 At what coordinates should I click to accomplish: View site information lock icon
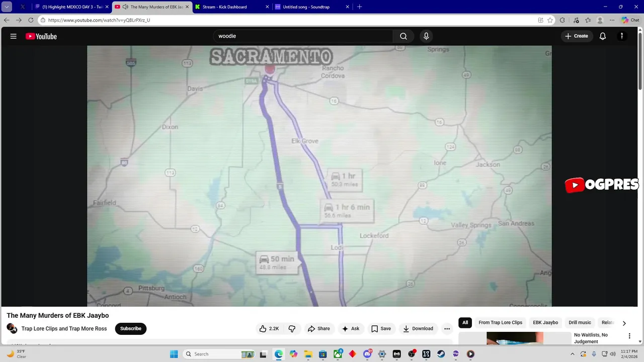pyautogui.click(x=43, y=20)
